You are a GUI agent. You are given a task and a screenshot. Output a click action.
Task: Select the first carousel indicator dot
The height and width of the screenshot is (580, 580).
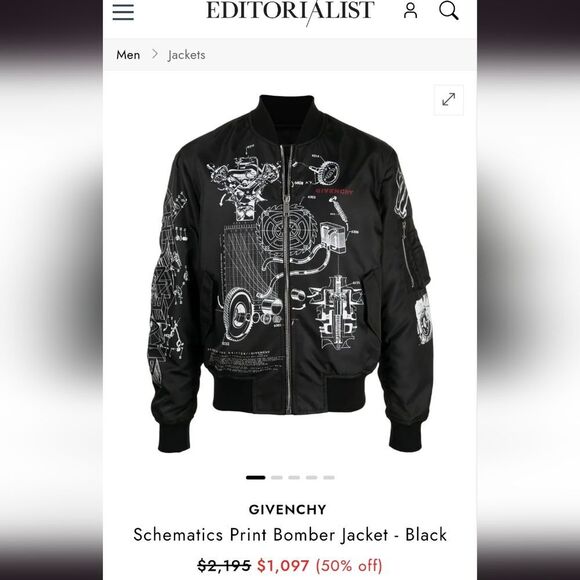click(x=256, y=478)
